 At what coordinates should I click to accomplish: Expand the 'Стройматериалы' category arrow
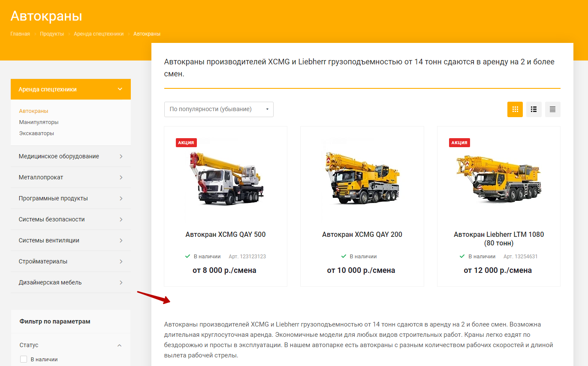(121, 262)
